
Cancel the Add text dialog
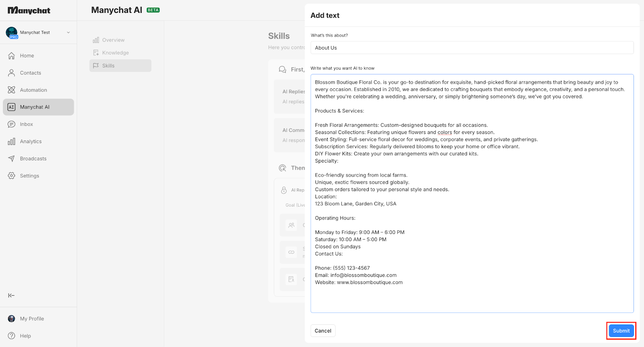point(323,331)
